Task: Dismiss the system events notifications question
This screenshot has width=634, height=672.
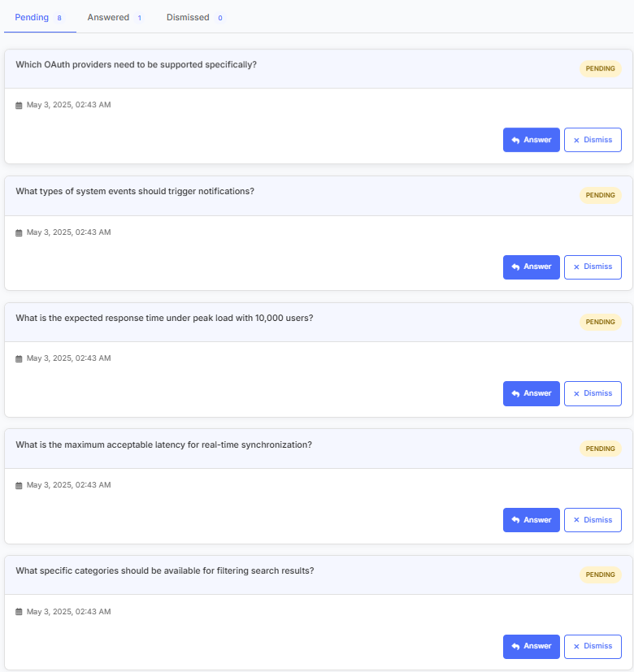Action: (593, 267)
